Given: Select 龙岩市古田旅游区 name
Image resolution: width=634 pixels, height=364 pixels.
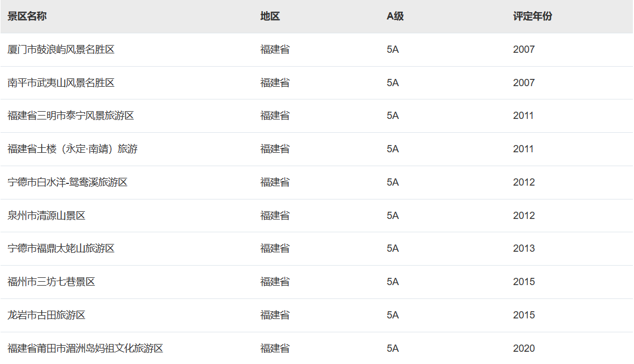Looking at the screenshot, I should click(47, 315).
